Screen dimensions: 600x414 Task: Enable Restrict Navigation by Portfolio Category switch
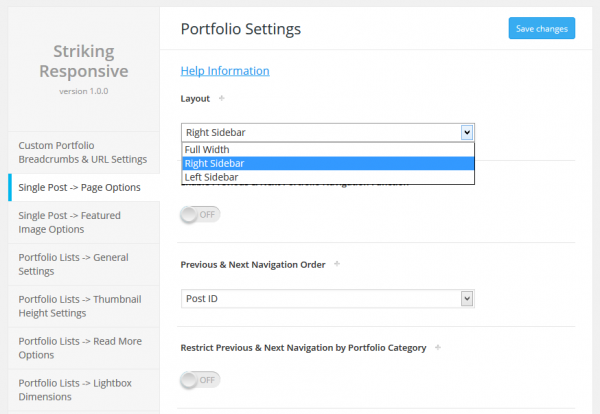(200, 380)
